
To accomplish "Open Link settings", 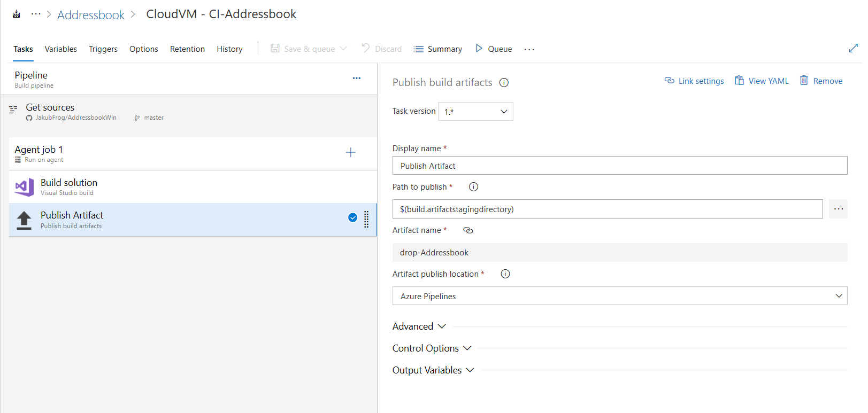I will (701, 81).
